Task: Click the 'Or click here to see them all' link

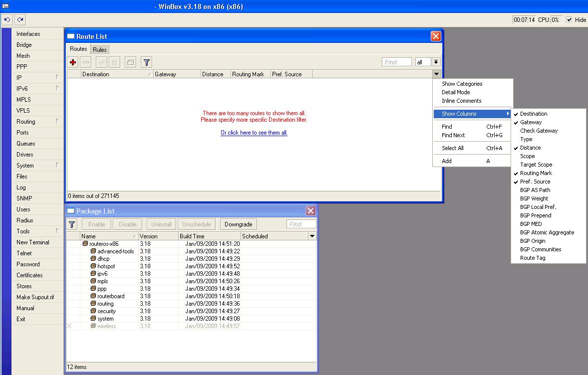Action: coord(254,133)
